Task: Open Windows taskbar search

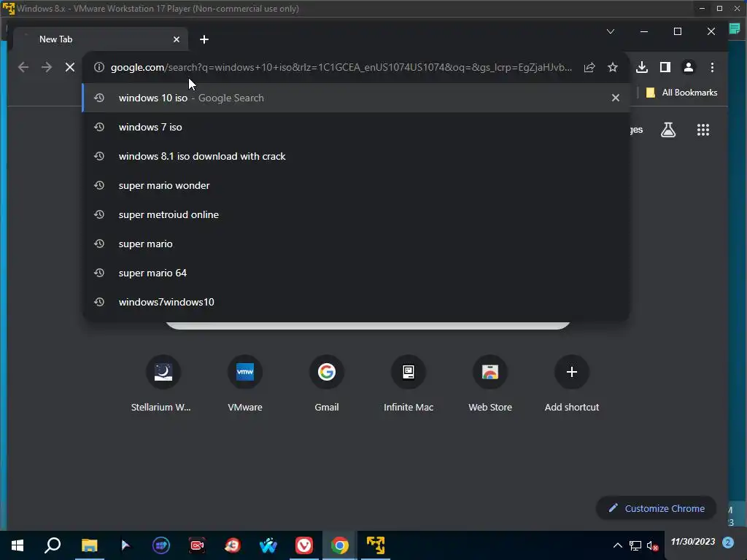Action: [53, 545]
